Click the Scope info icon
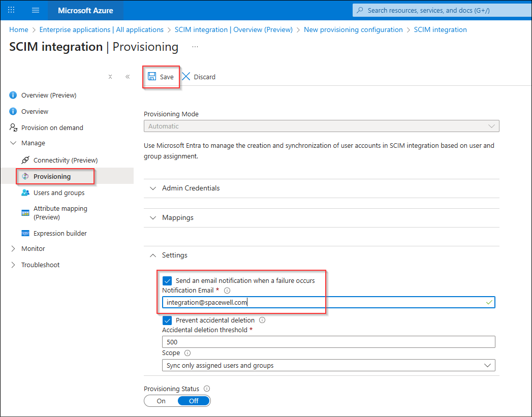This screenshot has height=417, width=532. [x=187, y=353]
